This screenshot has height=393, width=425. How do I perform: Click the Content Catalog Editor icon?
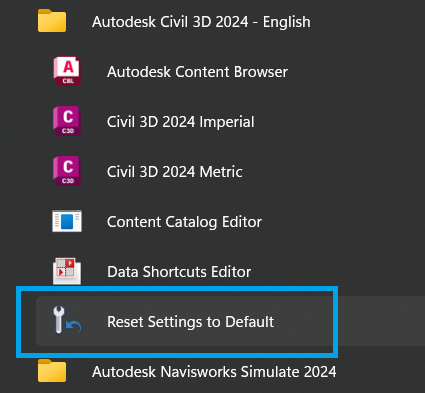[x=67, y=221]
